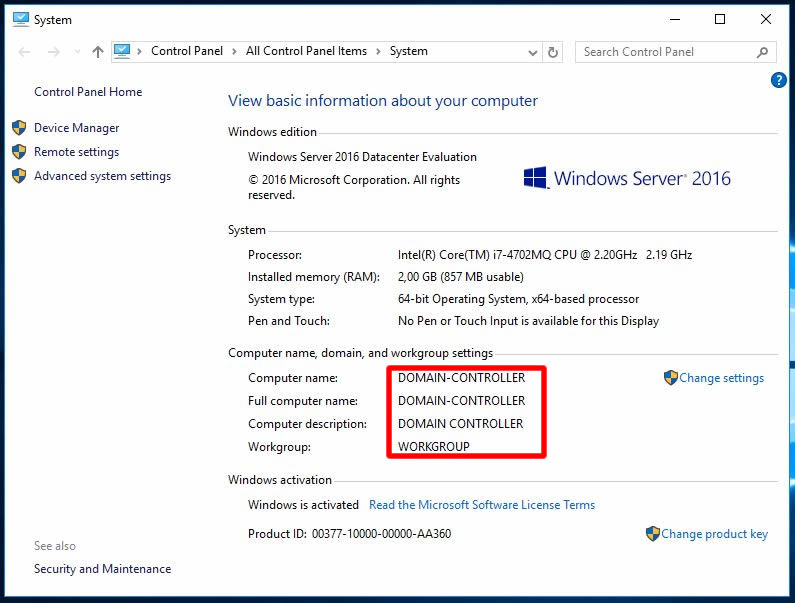Open the recent locations dropdown arrow
Image resolution: width=795 pixels, height=603 pixels.
pyautogui.click(x=76, y=52)
